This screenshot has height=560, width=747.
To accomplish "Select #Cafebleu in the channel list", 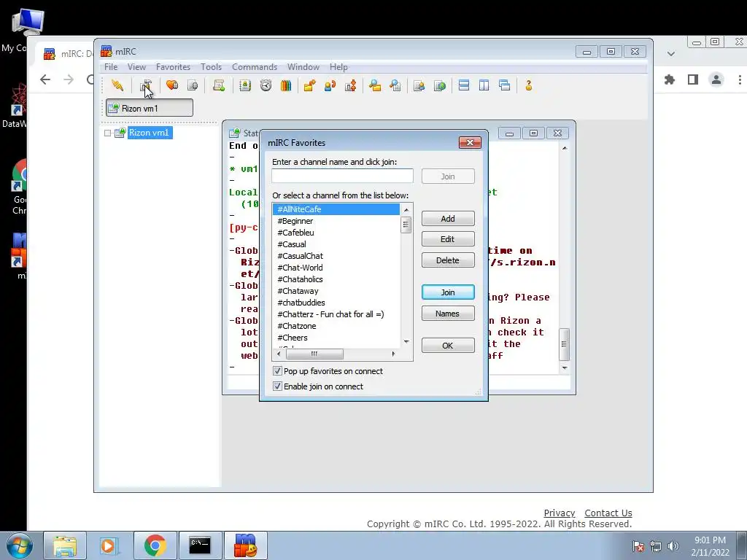I will [336, 233].
